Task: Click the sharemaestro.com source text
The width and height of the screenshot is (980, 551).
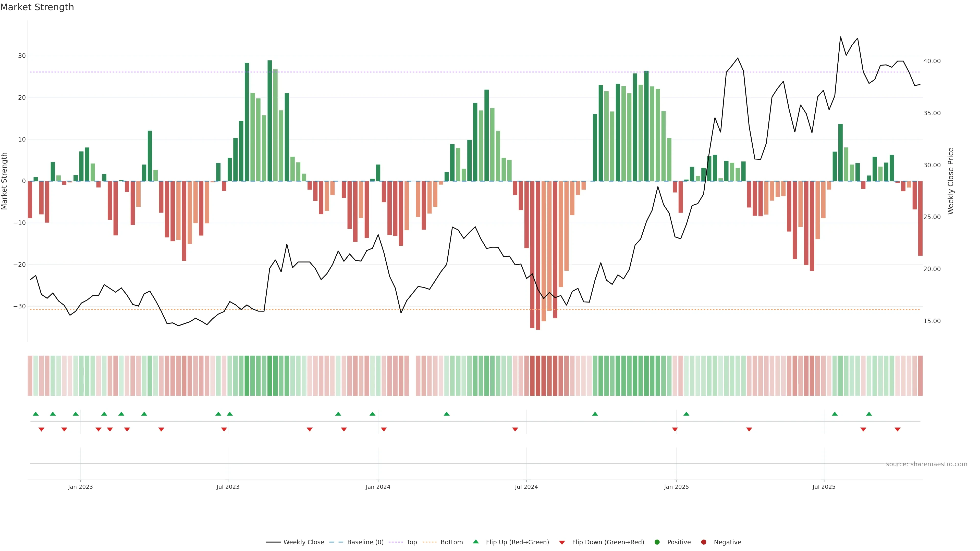Action: pyautogui.click(x=926, y=464)
